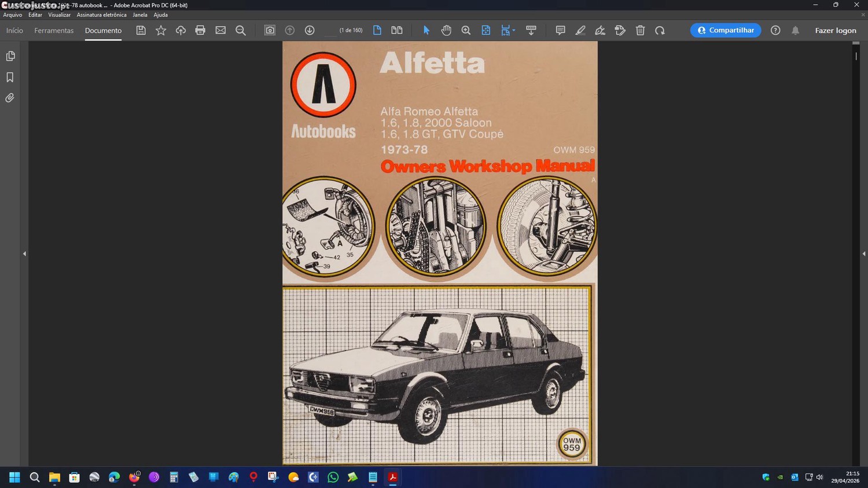The height and width of the screenshot is (488, 868).
Task: Select the highlighter pen tool
Action: point(580,31)
